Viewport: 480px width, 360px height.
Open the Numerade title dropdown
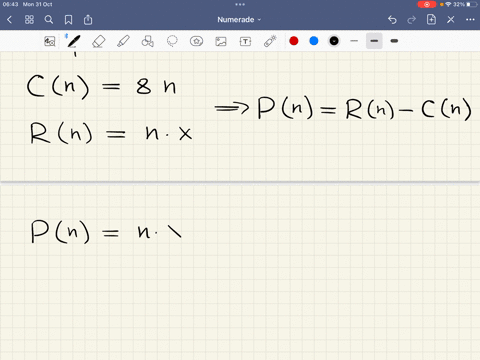239,20
